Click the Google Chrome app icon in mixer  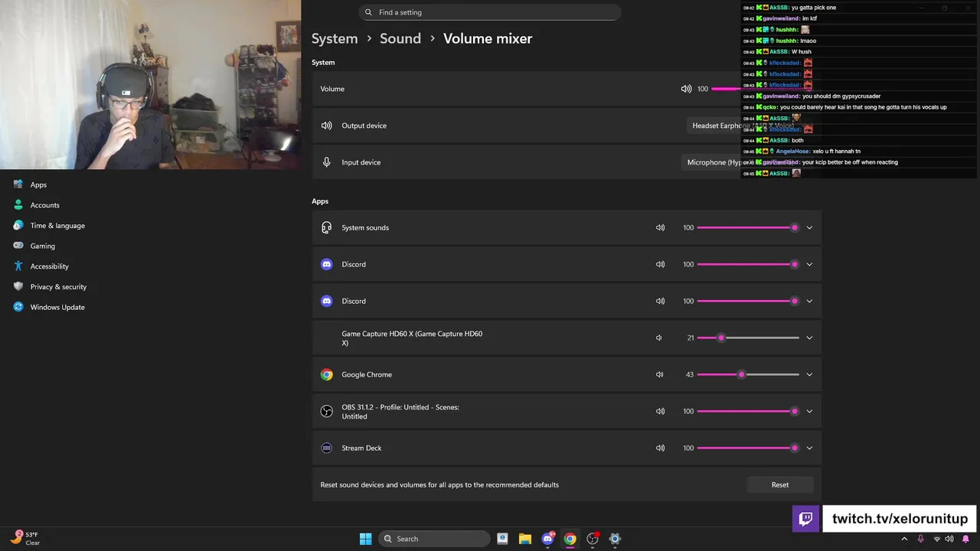click(x=327, y=374)
